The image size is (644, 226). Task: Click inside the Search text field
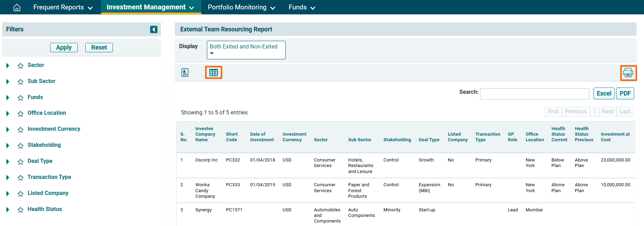tap(534, 93)
